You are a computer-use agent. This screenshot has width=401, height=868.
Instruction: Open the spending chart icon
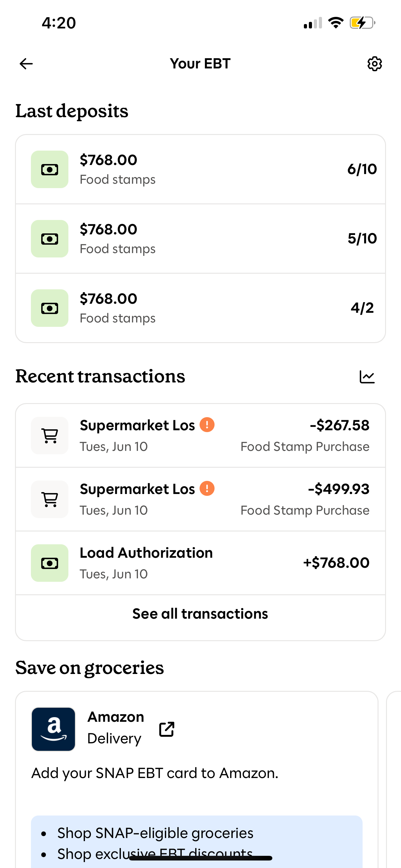(367, 377)
